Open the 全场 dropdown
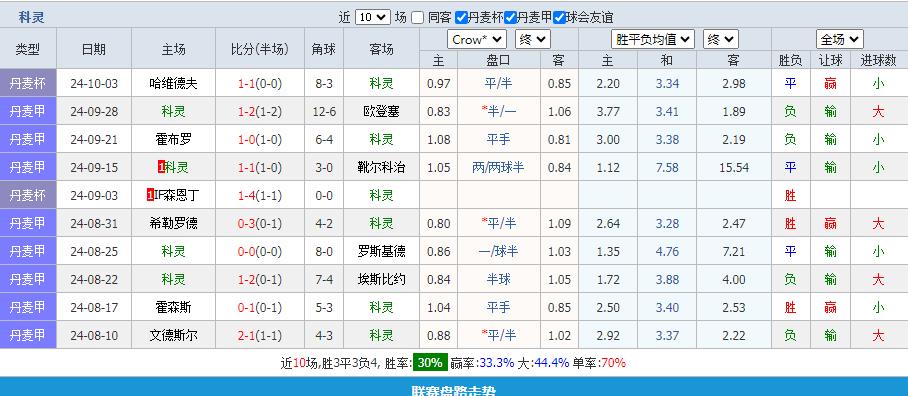908x396 pixels. [x=840, y=39]
